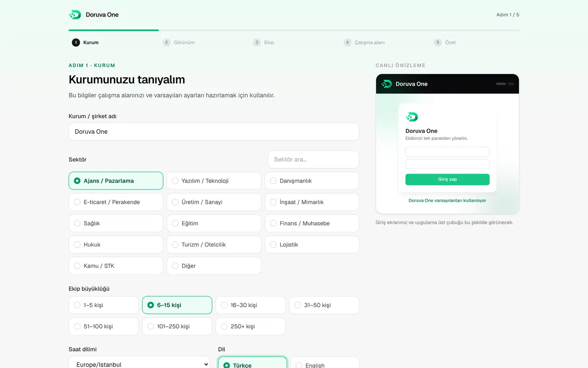Choose 16–30 kişi team size
This screenshot has width=588, height=368.
point(251,305)
